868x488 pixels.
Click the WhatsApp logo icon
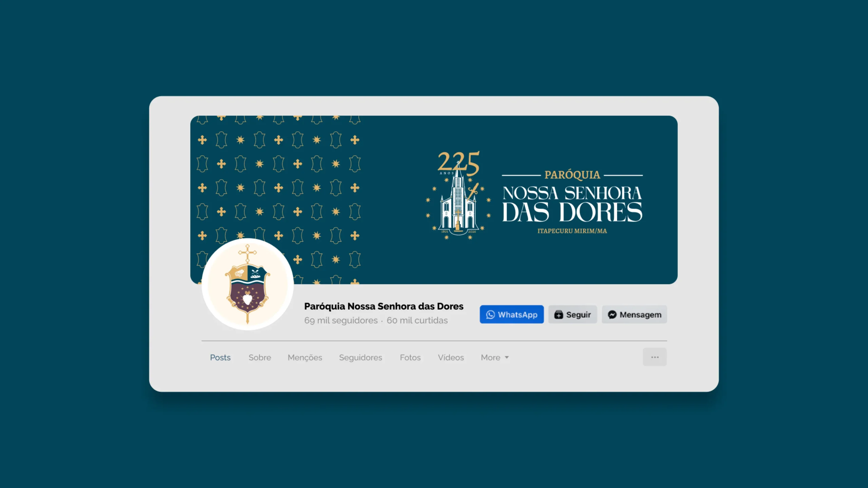pyautogui.click(x=490, y=314)
